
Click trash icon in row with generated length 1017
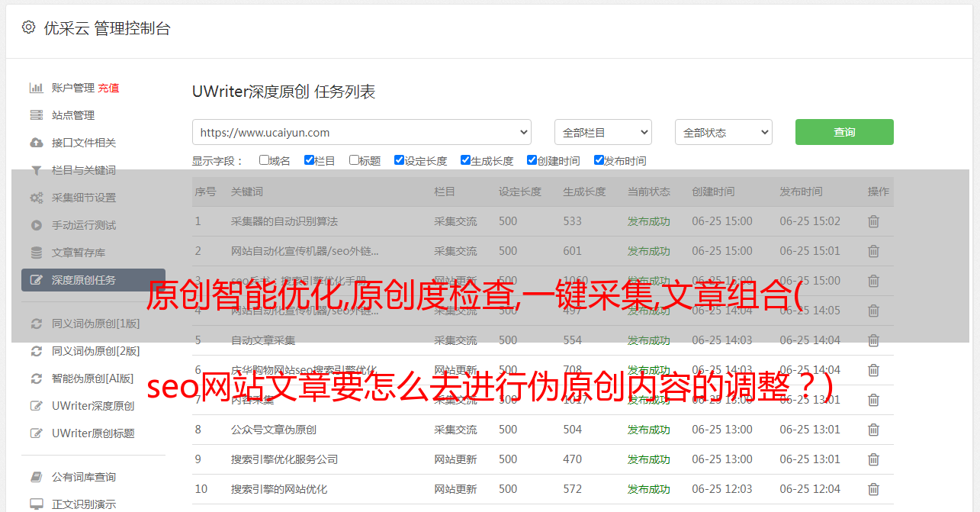click(x=873, y=400)
